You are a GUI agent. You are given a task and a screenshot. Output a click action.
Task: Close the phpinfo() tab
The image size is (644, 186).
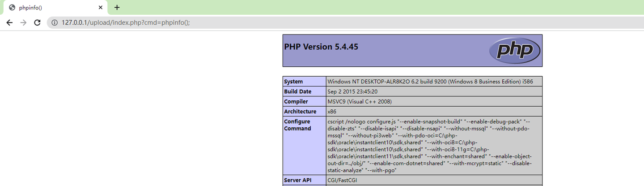(x=101, y=8)
